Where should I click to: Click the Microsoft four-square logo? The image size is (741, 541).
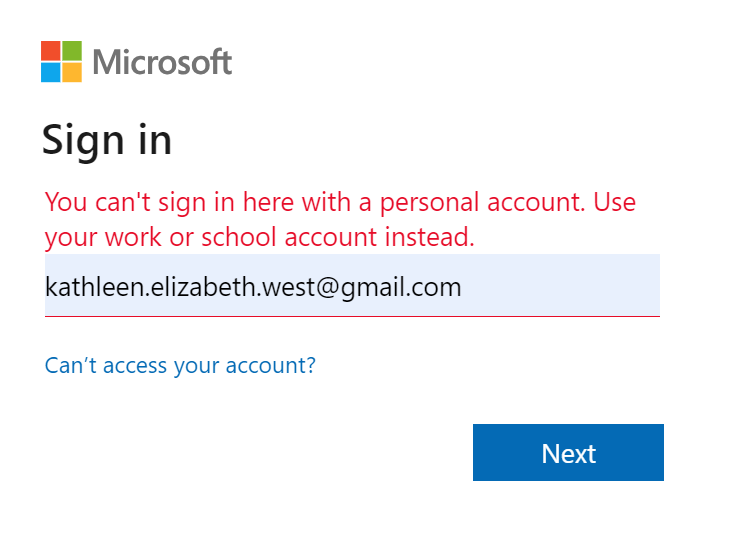coord(61,62)
